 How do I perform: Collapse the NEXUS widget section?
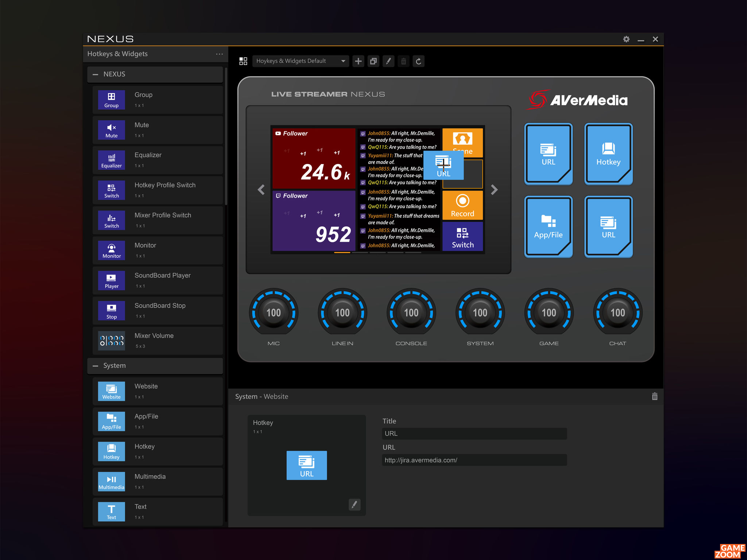[96, 74]
